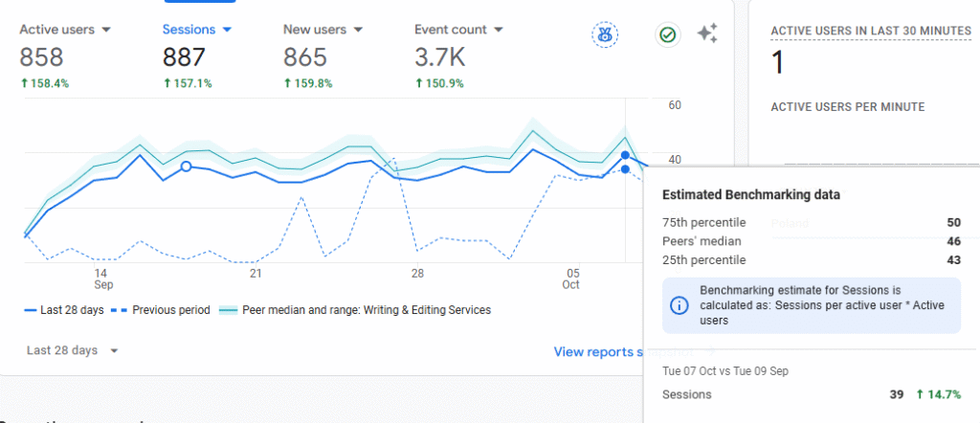Click the green checkmark data quality icon
The image size is (980, 423).
pos(667,34)
